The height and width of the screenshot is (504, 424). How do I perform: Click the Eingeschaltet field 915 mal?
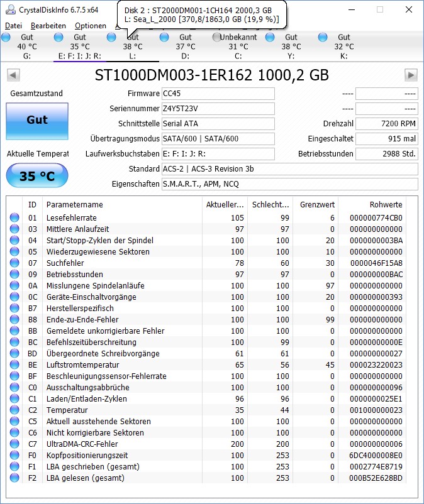[387, 139]
